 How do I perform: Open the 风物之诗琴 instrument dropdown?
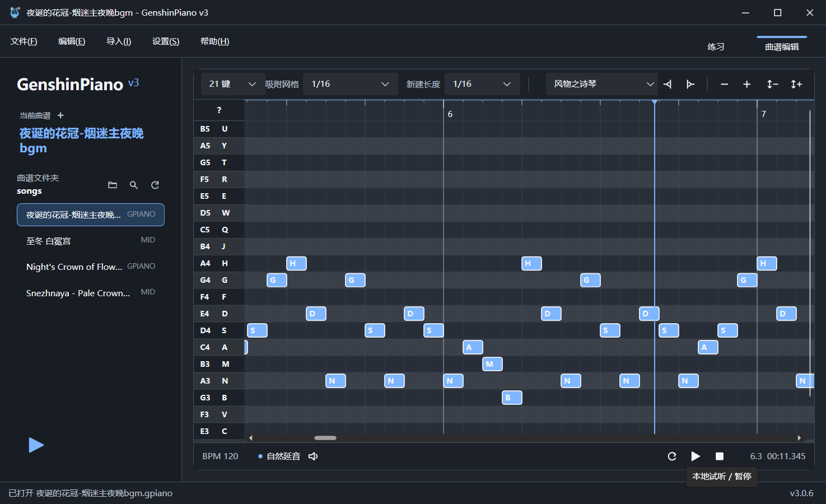pyautogui.click(x=602, y=84)
